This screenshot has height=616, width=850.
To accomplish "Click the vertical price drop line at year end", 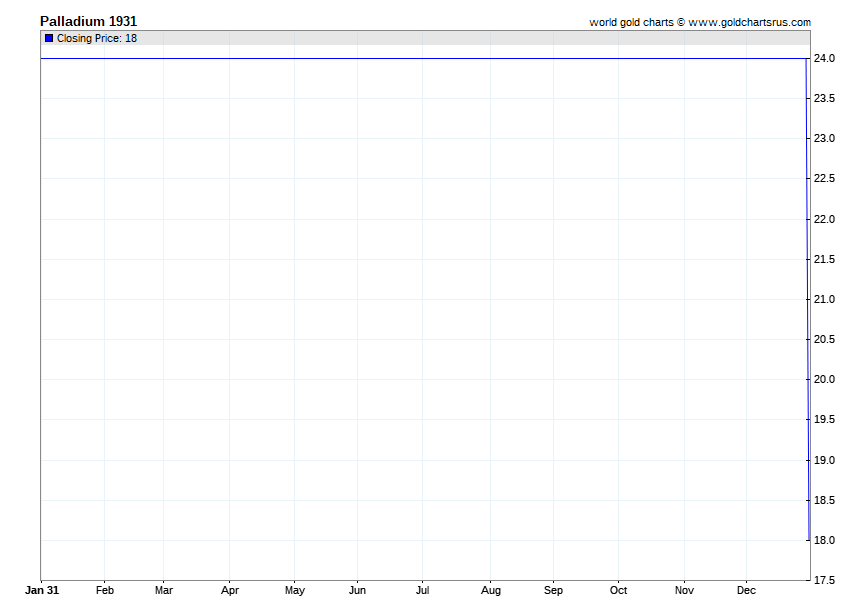I will pos(808,299).
